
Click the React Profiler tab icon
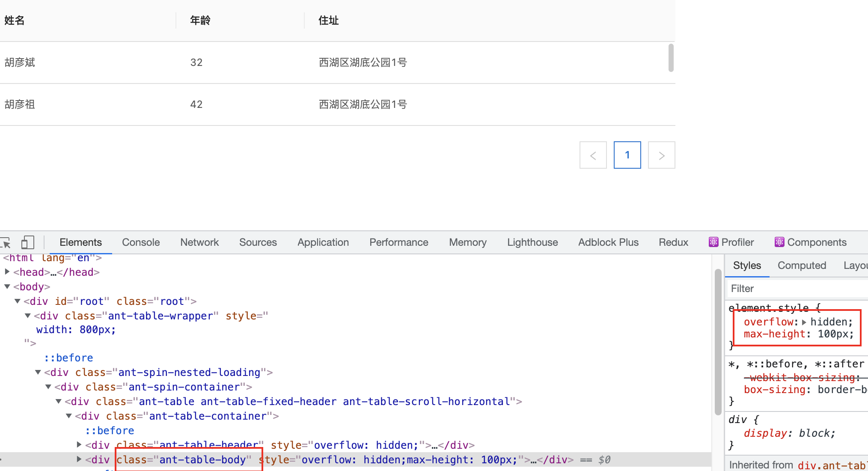pyautogui.click(x=713, y=242)
